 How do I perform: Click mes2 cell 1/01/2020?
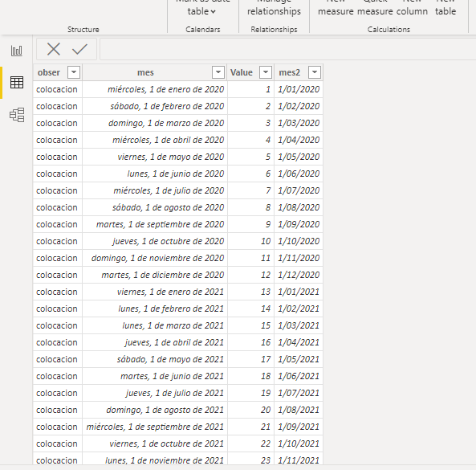tap(299, 89)
